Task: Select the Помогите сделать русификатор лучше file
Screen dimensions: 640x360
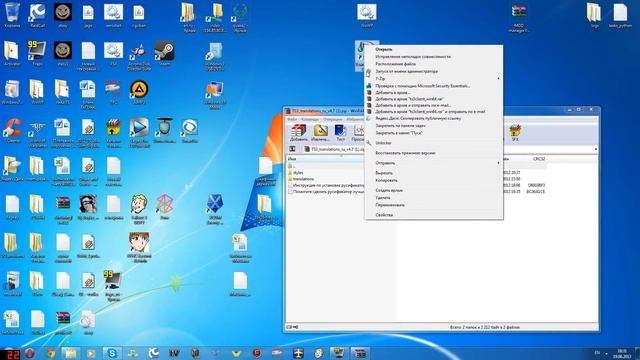Action: (x=326, y=191)
